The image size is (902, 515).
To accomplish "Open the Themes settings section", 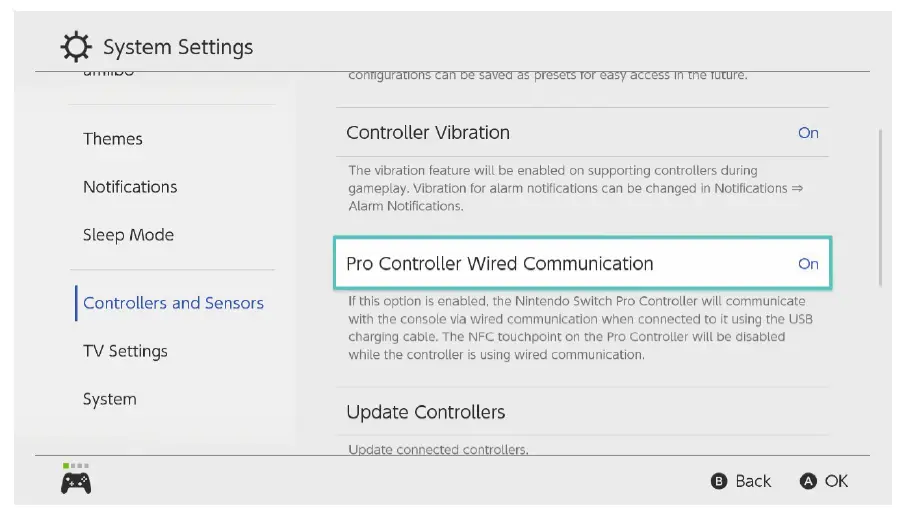I will tap(113, 139).
